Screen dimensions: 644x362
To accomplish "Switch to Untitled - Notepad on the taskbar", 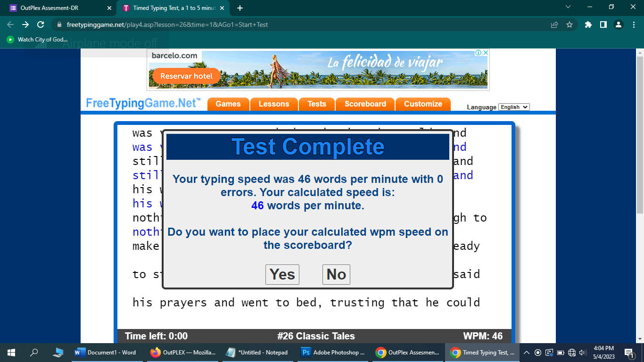I will pos(257,352).
